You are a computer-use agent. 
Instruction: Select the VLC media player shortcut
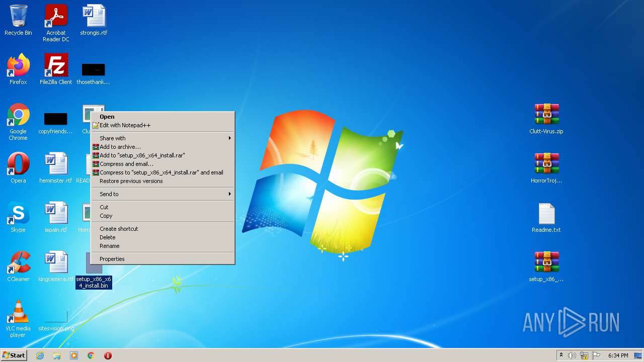pos(18,319)
